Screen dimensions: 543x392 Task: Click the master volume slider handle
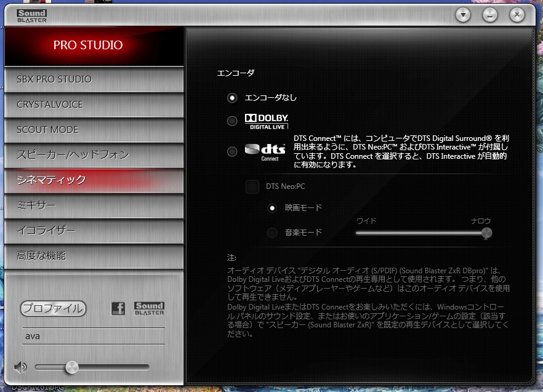pyautogui.click(x=72, y=367)
